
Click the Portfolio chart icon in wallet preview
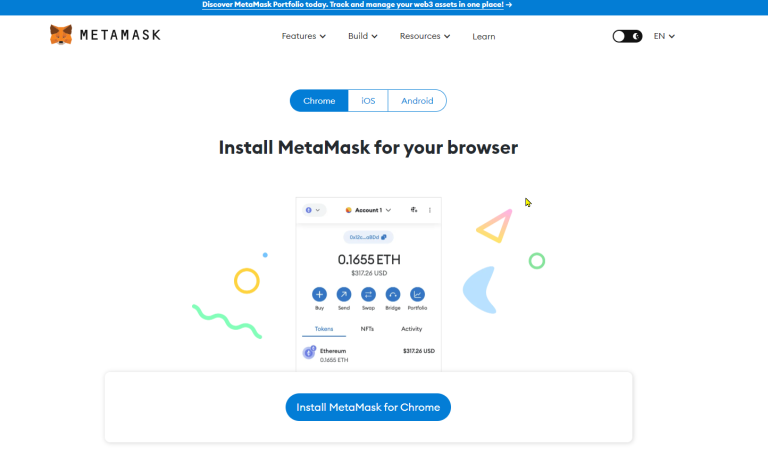[417, 294]
